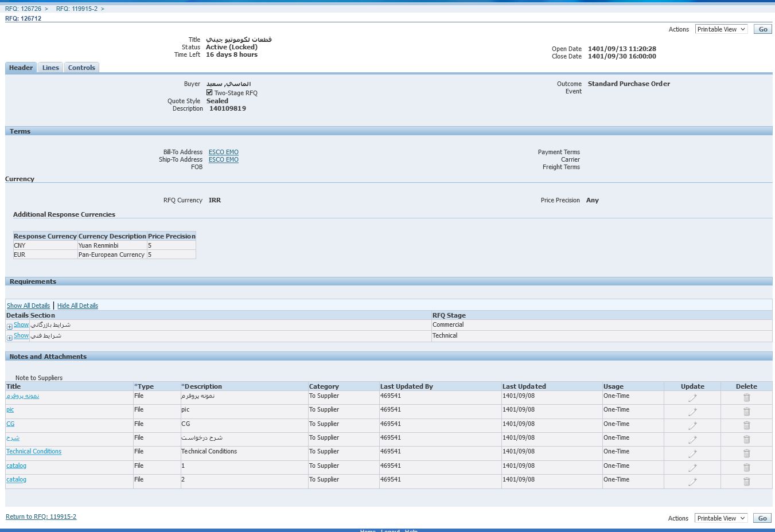This screenshot has height=532, width=775.
Task: Select EUR response currency cell
Action: point(45,255)
